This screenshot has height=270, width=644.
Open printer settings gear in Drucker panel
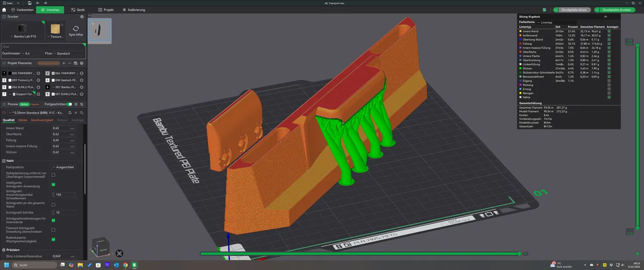(x=82, y=16)
